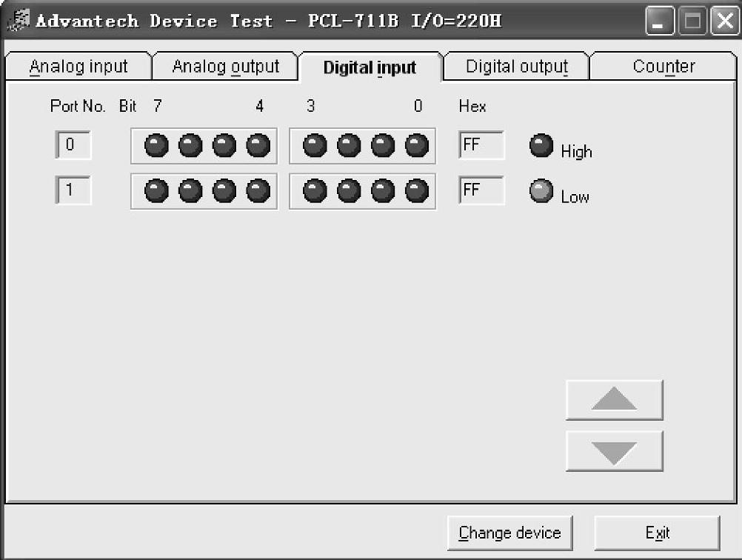Select the Digital input tab
742x560 pixels.
pyautogui.click(x=370, y=67)
